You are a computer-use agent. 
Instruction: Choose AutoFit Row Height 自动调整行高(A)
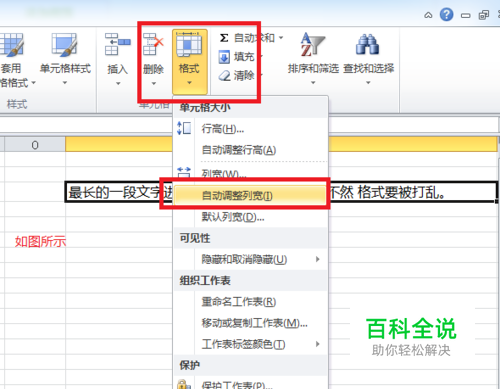251,150
